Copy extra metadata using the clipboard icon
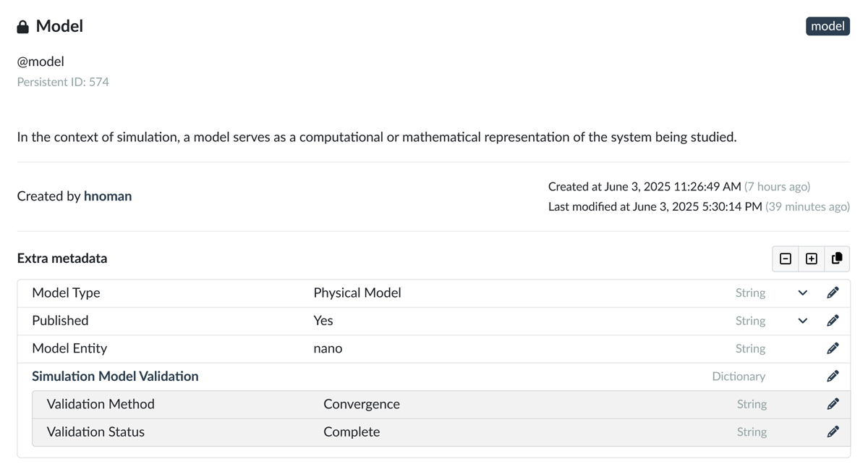 coord(837,258)
